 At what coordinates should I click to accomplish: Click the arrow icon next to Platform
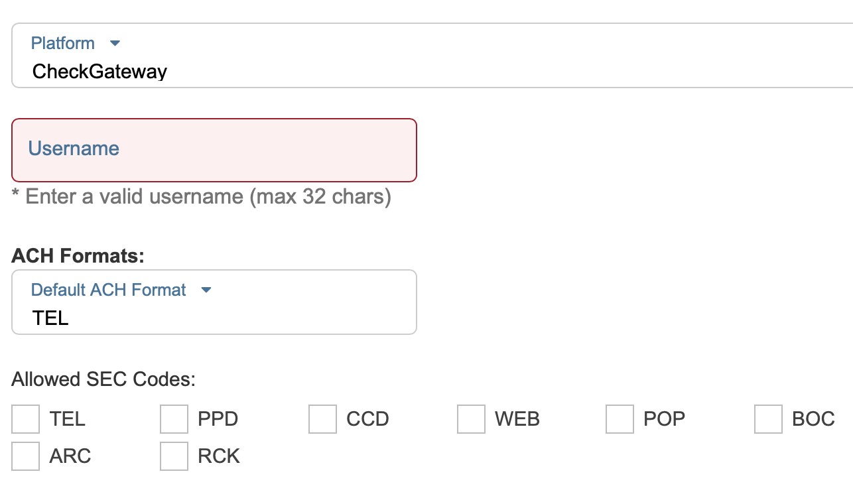click(x=115, y=44)
